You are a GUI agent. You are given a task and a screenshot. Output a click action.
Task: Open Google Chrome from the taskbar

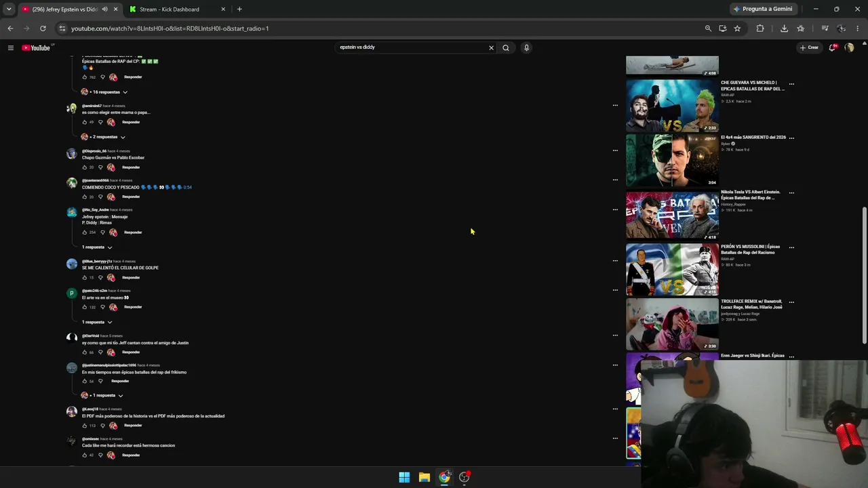[x=444, y=477]
